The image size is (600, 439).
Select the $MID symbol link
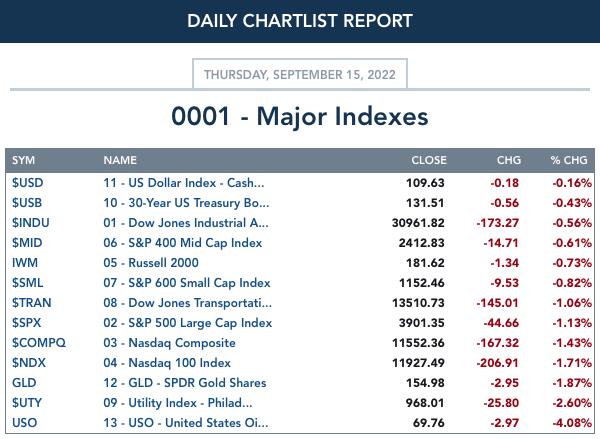tap(27, 243)
